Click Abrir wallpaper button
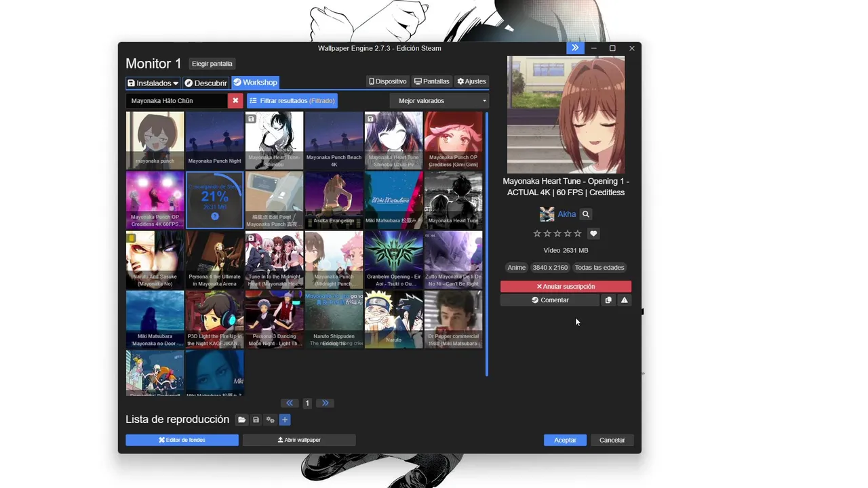Screen dimensions: 868x488 (x=299, y=440)
